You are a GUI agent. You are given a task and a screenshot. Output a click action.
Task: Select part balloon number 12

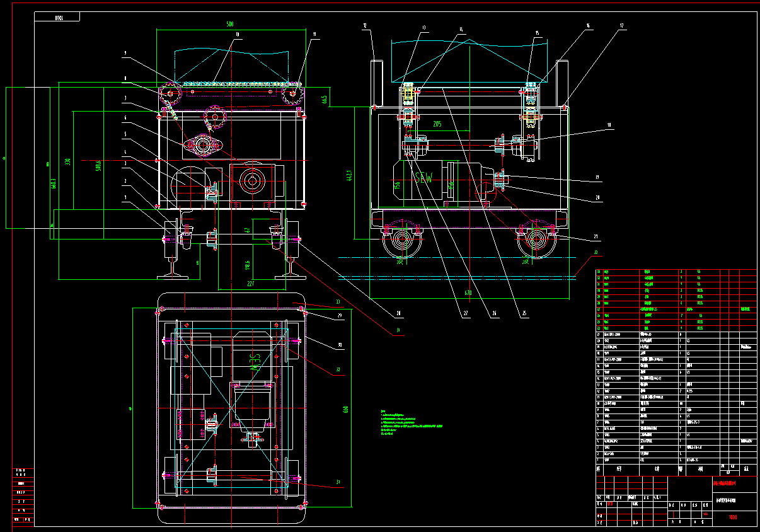tap(364, 26)
